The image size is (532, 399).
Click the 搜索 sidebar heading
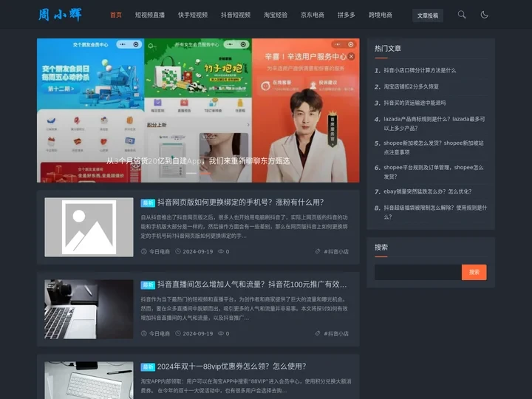pyautogui.click(x=381, y=248)
